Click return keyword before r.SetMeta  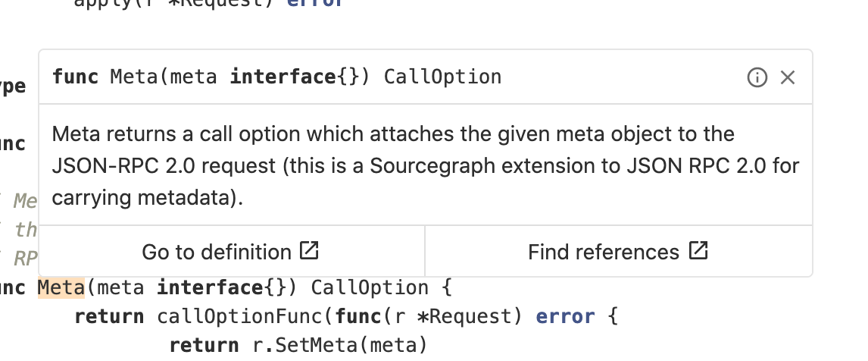point(205,346)
